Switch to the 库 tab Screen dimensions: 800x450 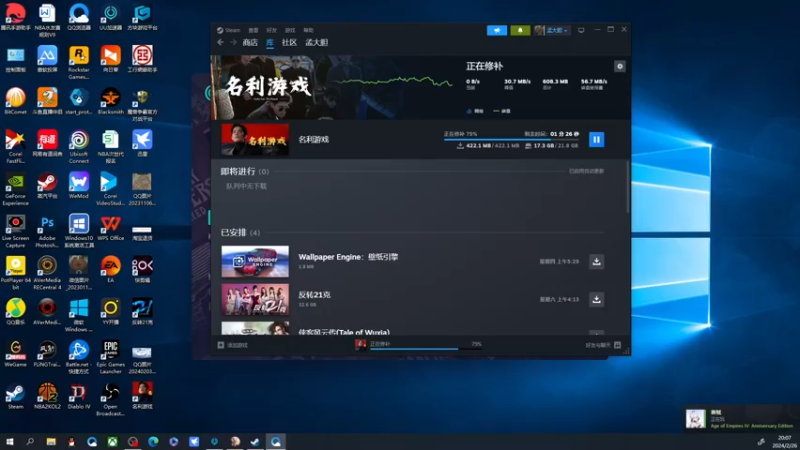point(270,42)
